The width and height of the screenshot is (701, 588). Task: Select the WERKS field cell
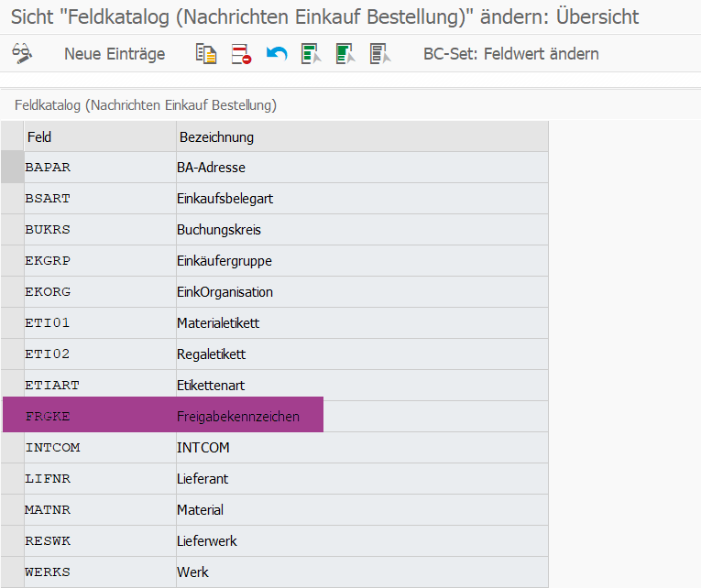(100, 572)
